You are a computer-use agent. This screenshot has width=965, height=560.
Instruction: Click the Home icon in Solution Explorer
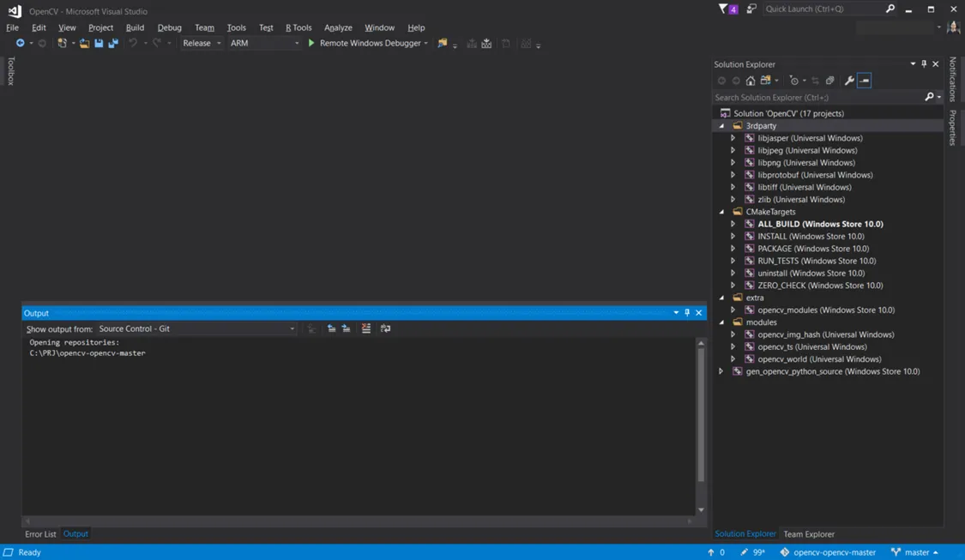click(x=751, y=81)
